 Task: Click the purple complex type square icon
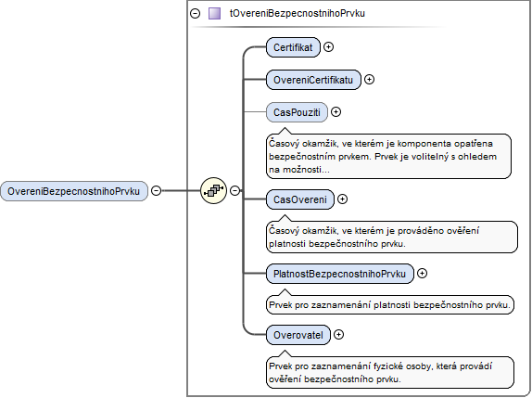[x=214, y=13]
